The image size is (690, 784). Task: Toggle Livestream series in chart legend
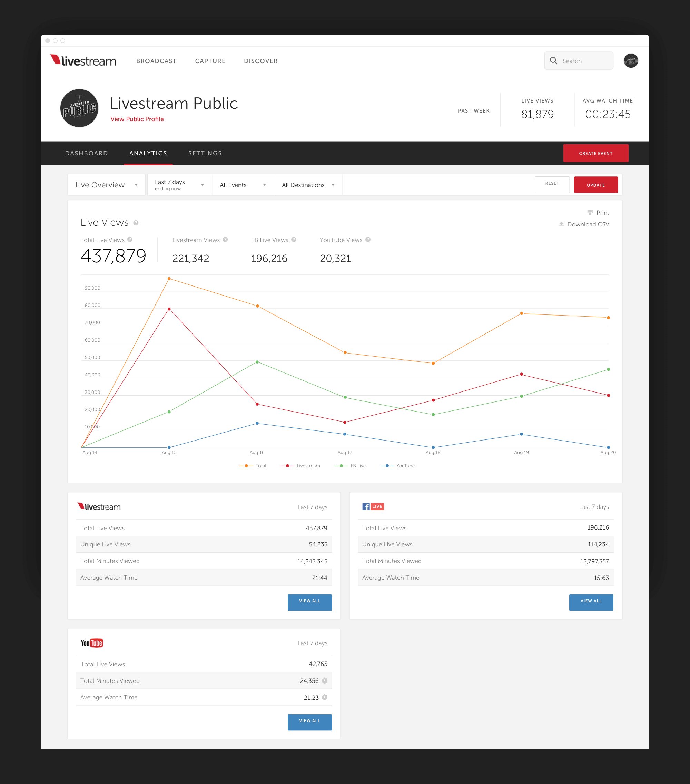300,466
